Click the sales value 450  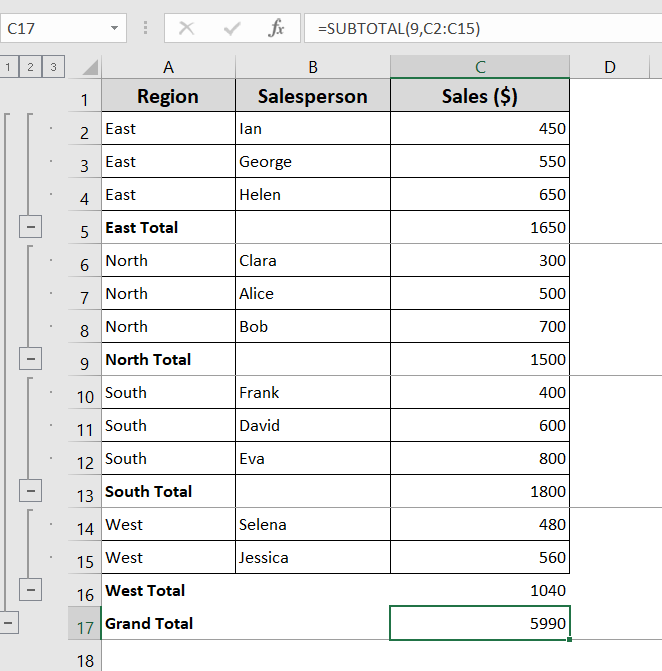point(480,128)
